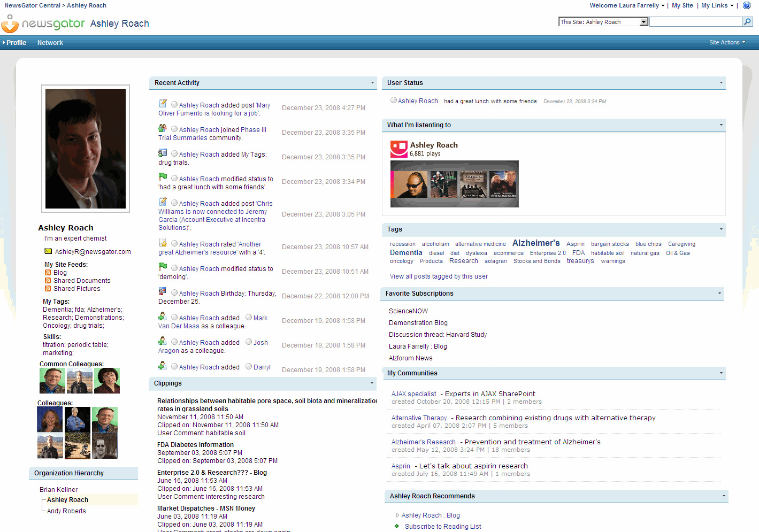Switch to the Network tab
This screenshot has height=532, width=759.
pyautogui.click(x=50, y=43)
